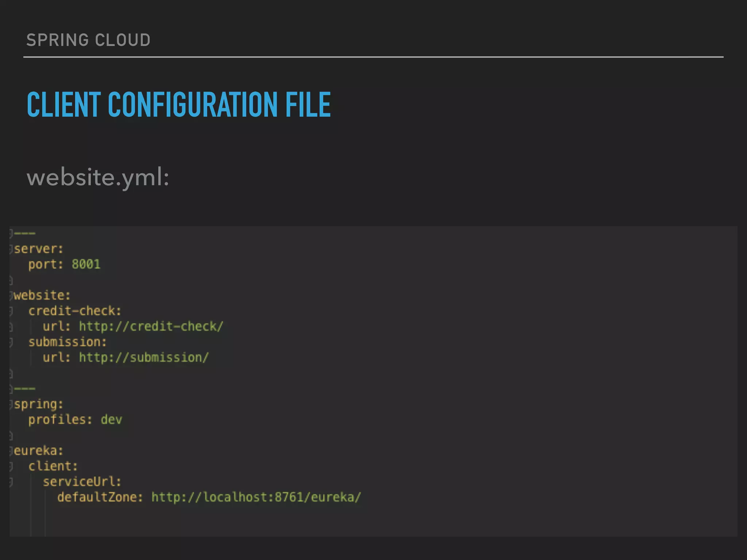The width and height of the screenshot is (747, 560).
Task: Click the 'port:' key
Action: [46, 265]
